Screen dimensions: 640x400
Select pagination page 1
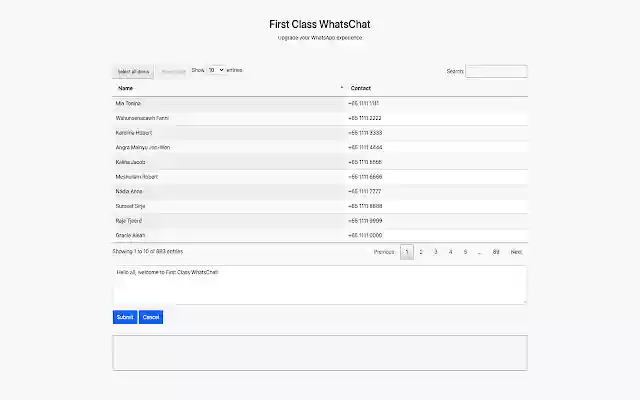pos(407,252)
